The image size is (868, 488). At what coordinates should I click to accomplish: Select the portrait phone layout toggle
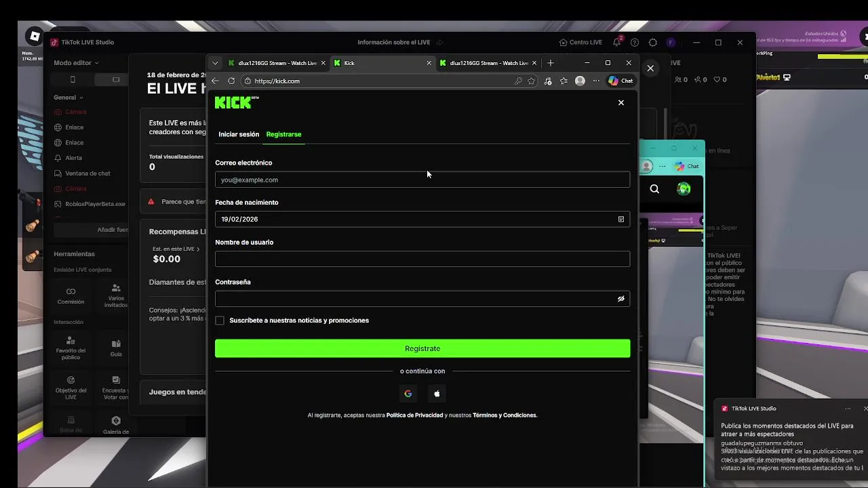pos(73,80)
